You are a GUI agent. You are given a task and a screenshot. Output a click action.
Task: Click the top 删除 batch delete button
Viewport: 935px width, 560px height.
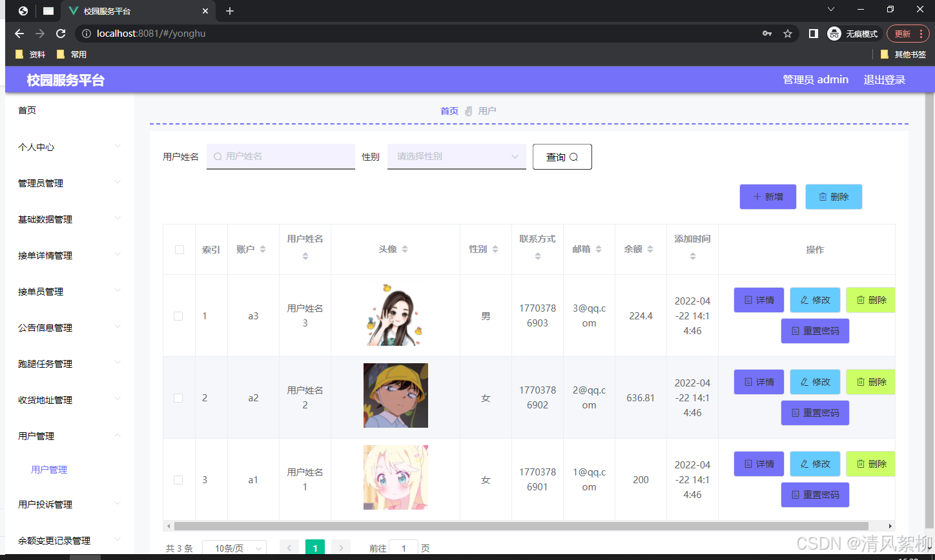pyautogui.click(x=834, y=197)
